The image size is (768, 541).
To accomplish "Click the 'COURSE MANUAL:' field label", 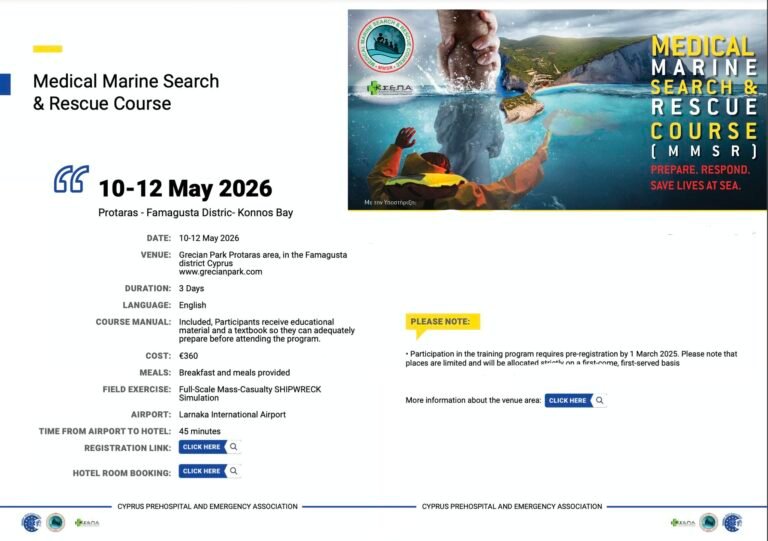I will [x=133, y=322].
